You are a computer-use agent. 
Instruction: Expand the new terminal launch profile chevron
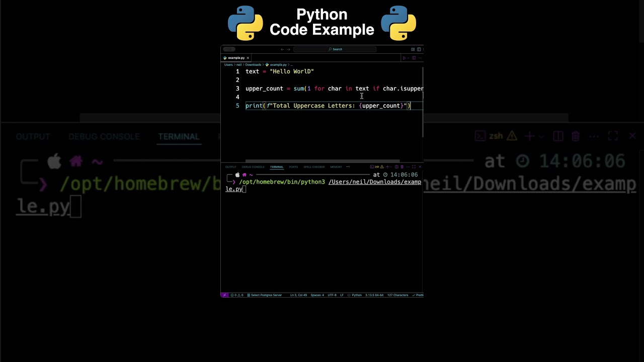coord(391,167)
